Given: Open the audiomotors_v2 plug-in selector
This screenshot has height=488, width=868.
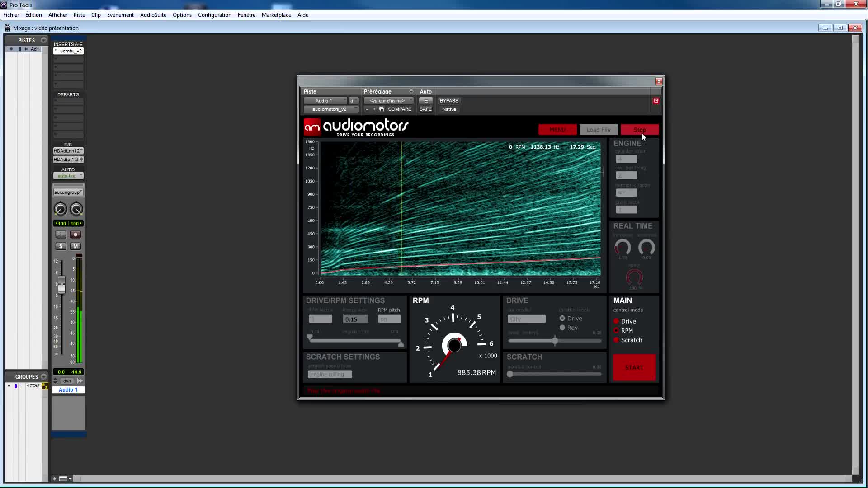Looking at the screenshot, I should (x=330, y=109).
